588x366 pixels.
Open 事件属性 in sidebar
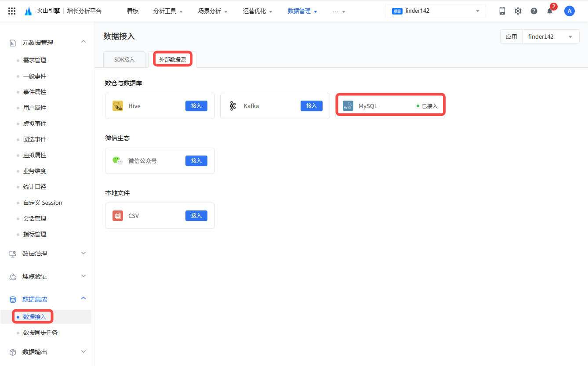tap(35, 92)
